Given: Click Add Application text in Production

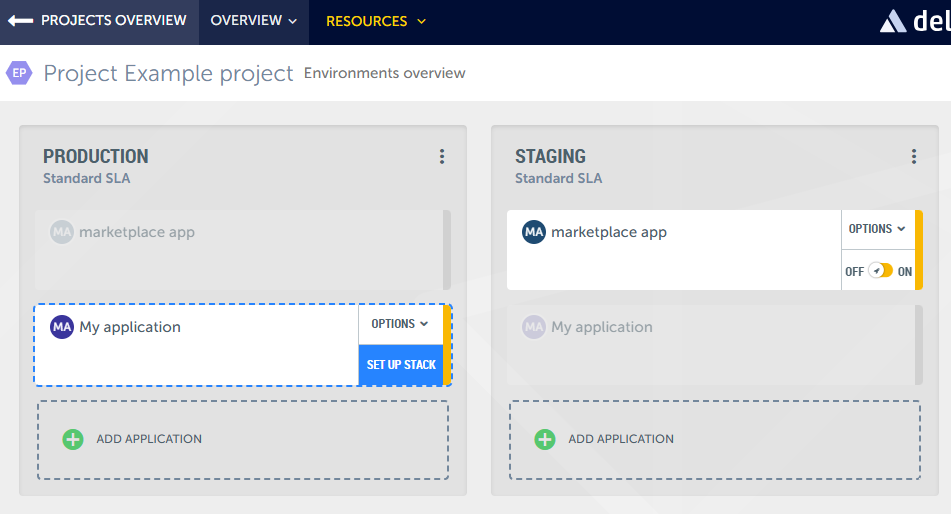Looking at the screenshot, I should point(149,439).
